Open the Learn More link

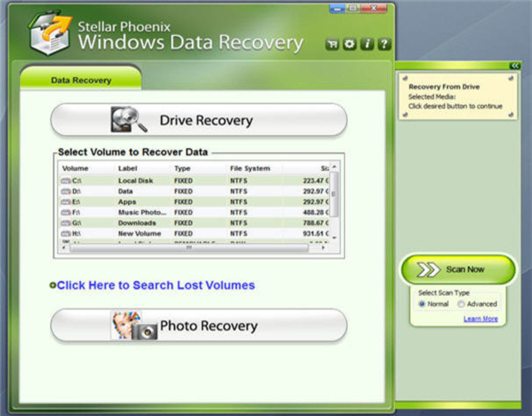[x=480, y=319]
